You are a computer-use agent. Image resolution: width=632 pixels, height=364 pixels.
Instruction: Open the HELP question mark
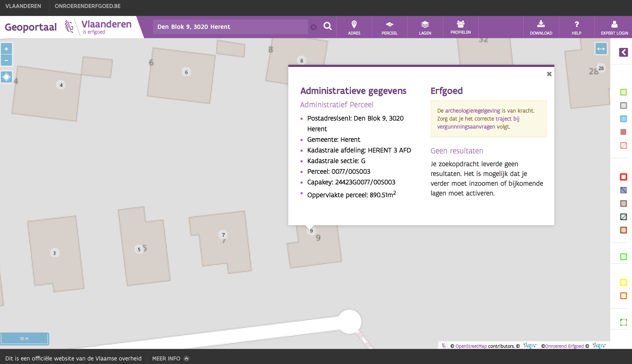click(576, 27)
